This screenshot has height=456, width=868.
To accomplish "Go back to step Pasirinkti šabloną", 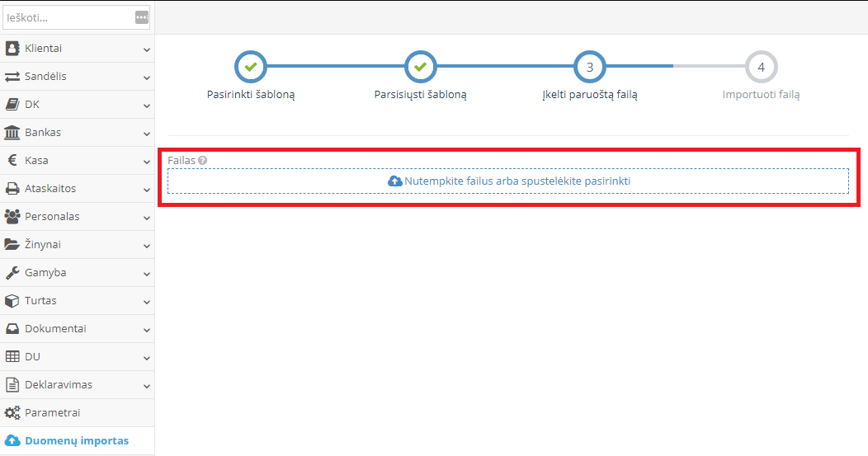I will [x=251, y=67].
